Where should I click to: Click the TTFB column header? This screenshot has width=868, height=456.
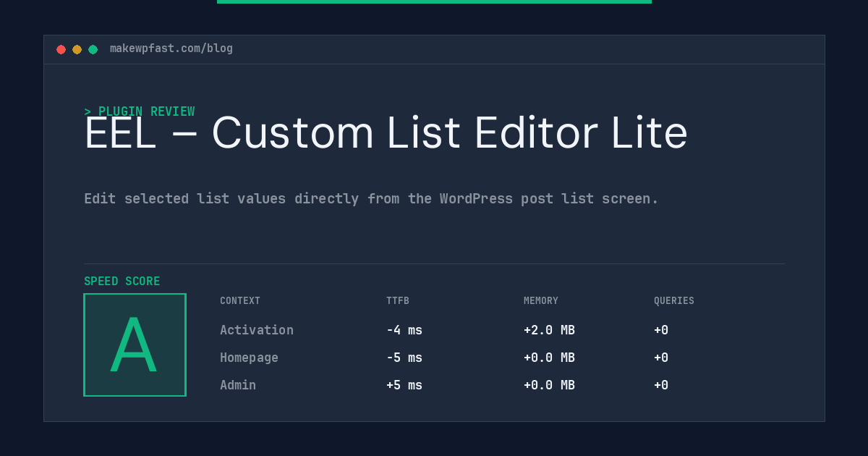click(398, 301)
